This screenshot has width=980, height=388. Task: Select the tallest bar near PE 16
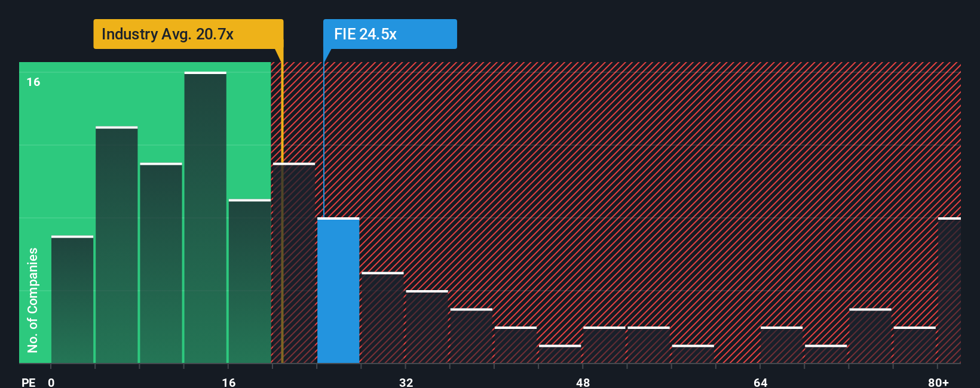coord(206,217)
